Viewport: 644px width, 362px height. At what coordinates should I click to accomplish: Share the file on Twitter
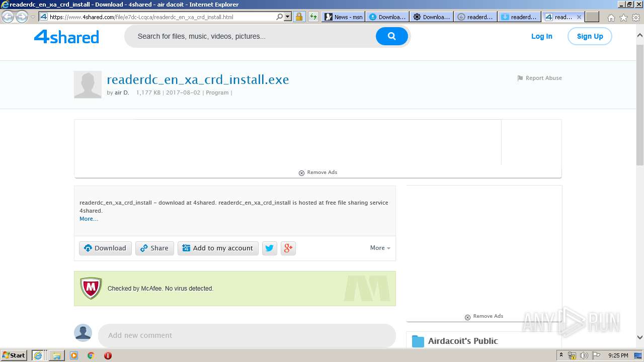click(270, 248)
